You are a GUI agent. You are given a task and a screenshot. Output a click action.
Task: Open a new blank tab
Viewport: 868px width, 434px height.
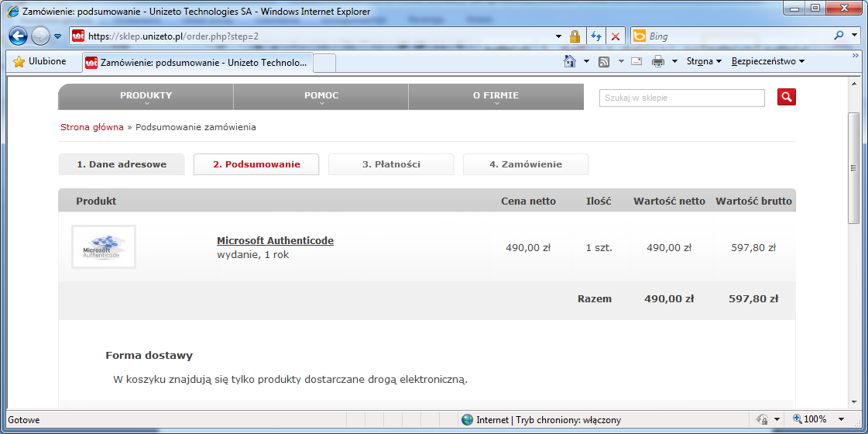pos(324,64)
